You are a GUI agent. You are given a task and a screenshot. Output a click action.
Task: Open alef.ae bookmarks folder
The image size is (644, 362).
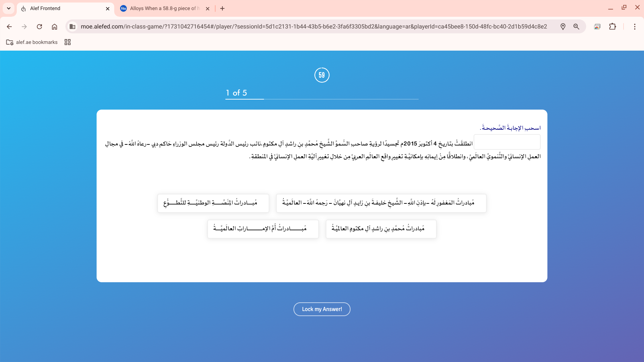point(32,42)
